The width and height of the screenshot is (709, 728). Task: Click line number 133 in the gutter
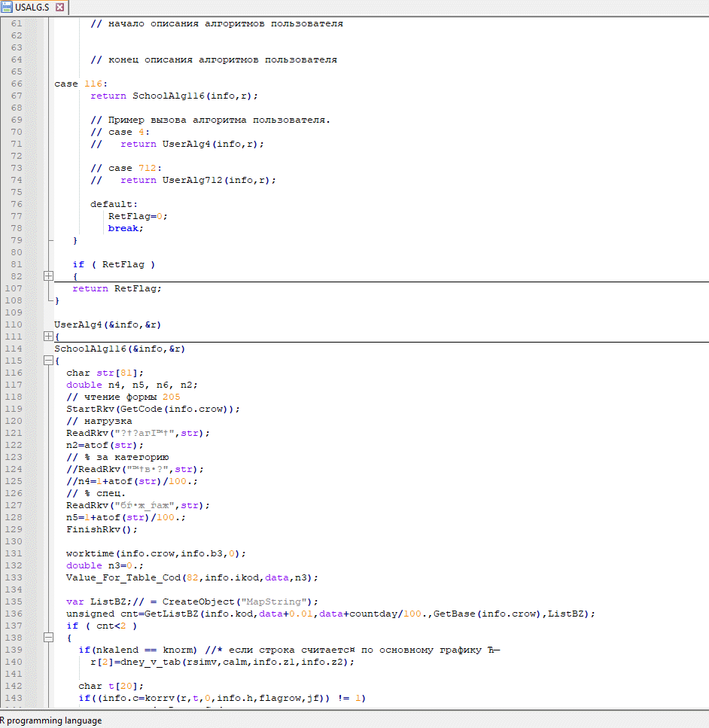click(15, 577)
